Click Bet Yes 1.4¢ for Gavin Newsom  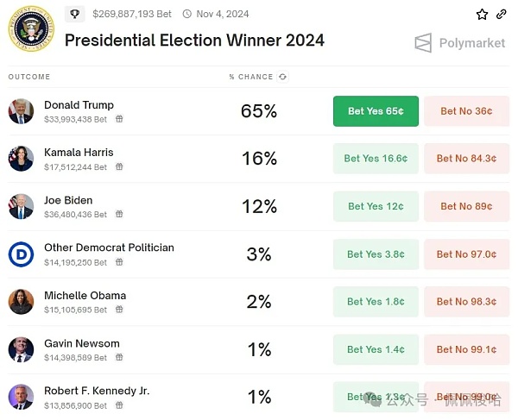click(x=376, y=349)
